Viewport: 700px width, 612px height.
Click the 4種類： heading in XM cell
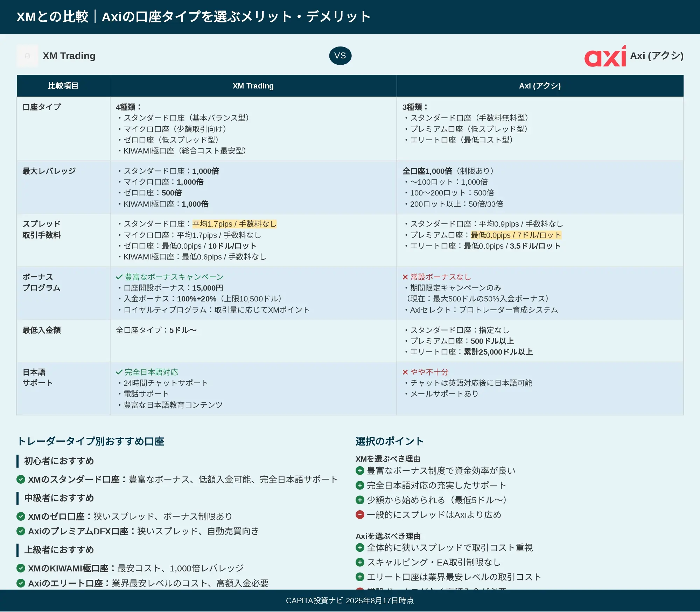tap(128, 107)
